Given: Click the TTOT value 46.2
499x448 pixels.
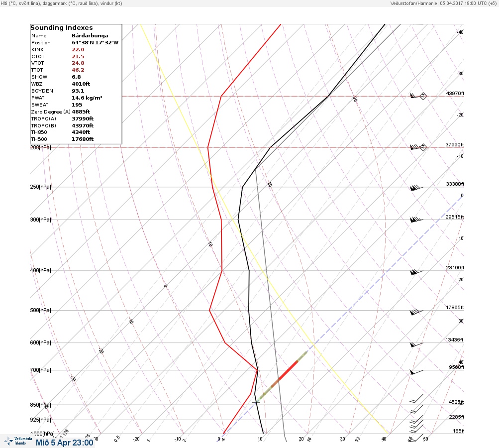Looking at the screenshot, I should 78,70.
